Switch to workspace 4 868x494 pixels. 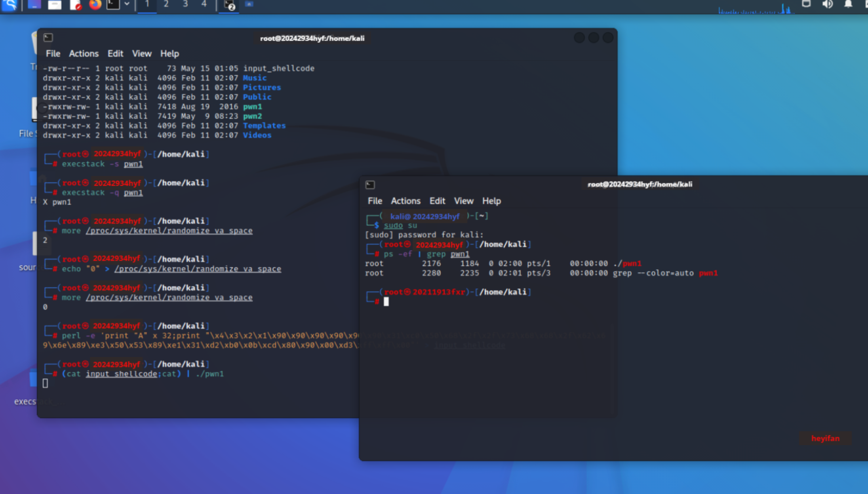(x=204, y=4)
